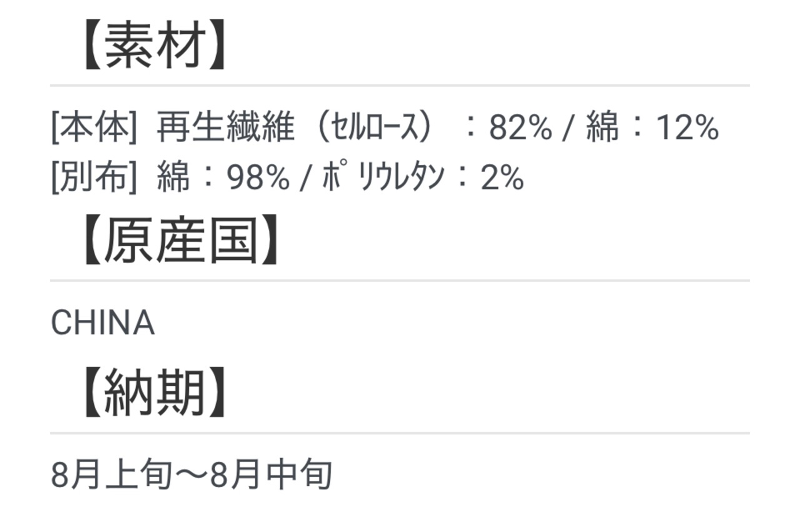Click the divider line below 【納期】
The height and width of the screenshot is (532, 800).
400,433
